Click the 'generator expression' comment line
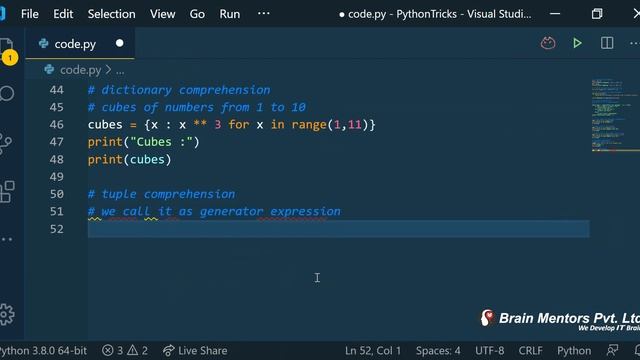The height and width of the screenshot is (360, 640). 214,211
